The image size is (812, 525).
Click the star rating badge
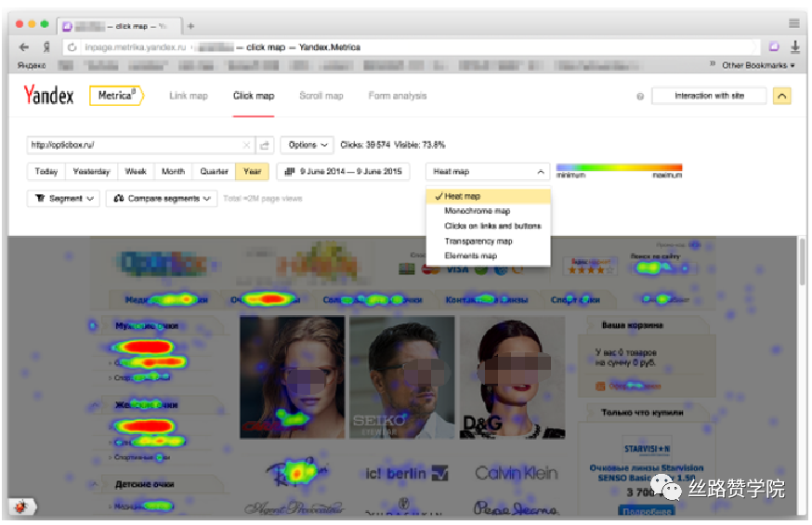coord(590,266)
